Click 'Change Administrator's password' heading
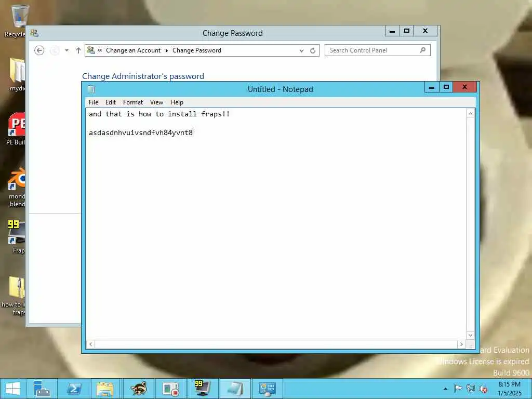Viewport: 532px width, 399px height. (x=143, y=76)
